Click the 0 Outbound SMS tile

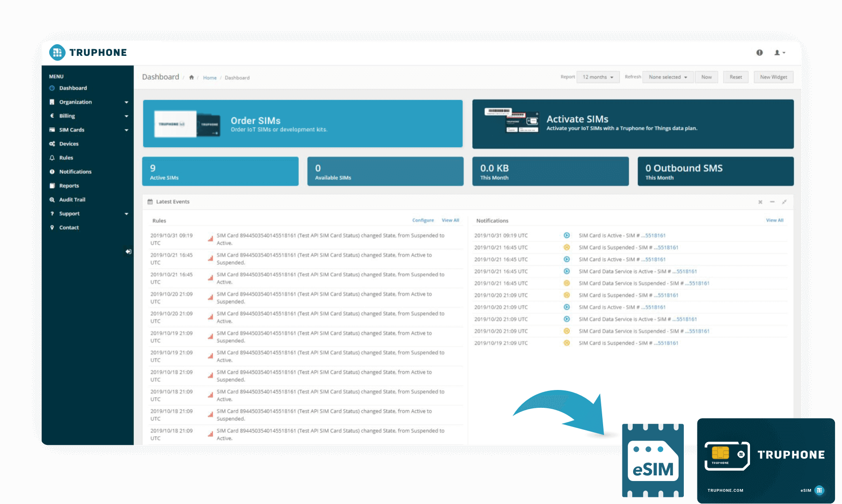(x=715, y=171)
